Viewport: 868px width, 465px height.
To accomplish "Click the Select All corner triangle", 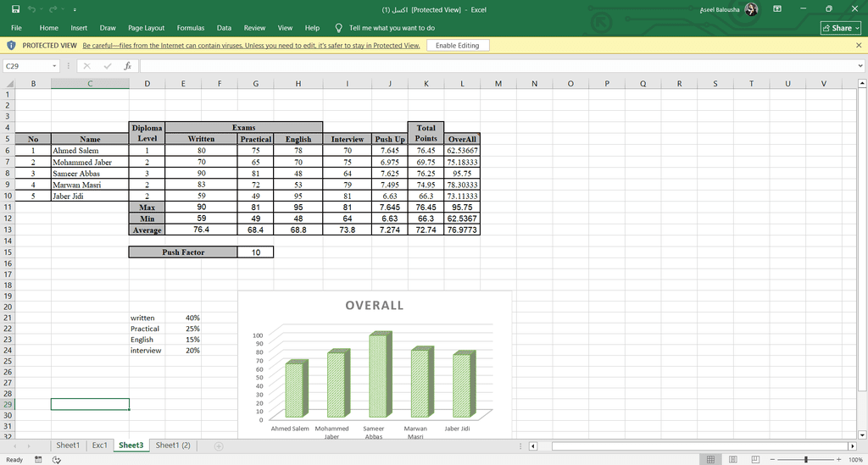I will point(10,84).
